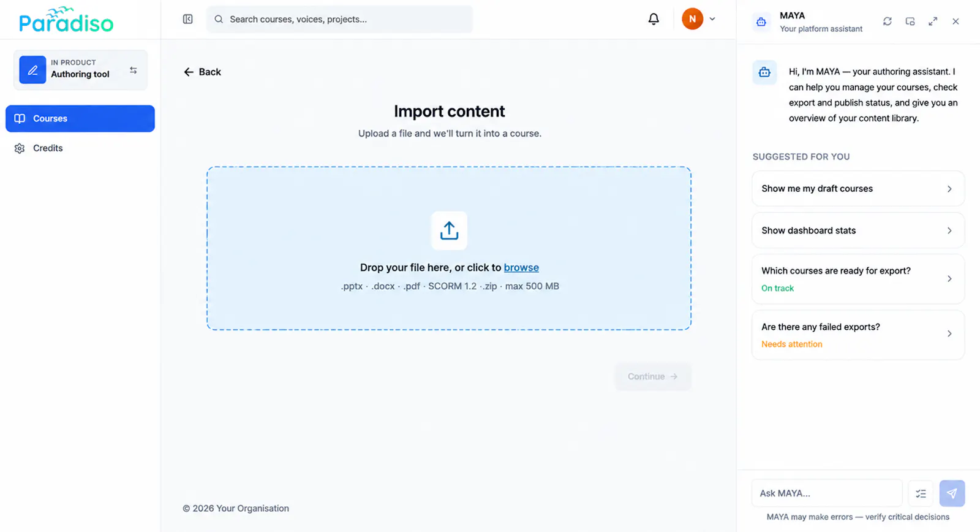The height and width of the screenshot is (532, 980).
Task: Click the upload arrow icon
Action: coord(449,230)
